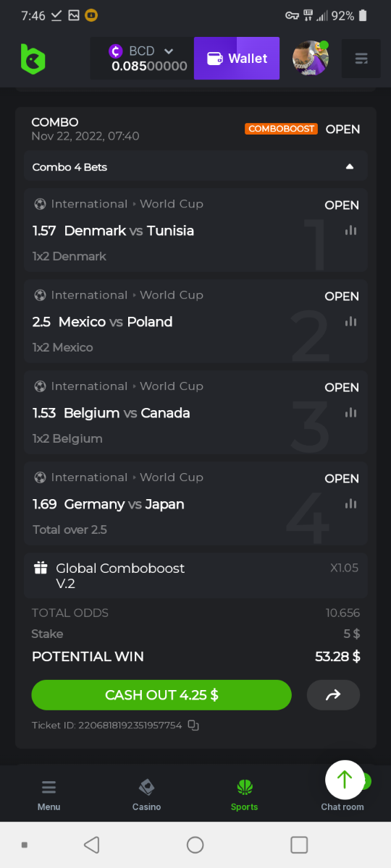Open the Menu tab
Image resolution: width=391 pixels, height=868 pixels.
[x=49, y=795]
